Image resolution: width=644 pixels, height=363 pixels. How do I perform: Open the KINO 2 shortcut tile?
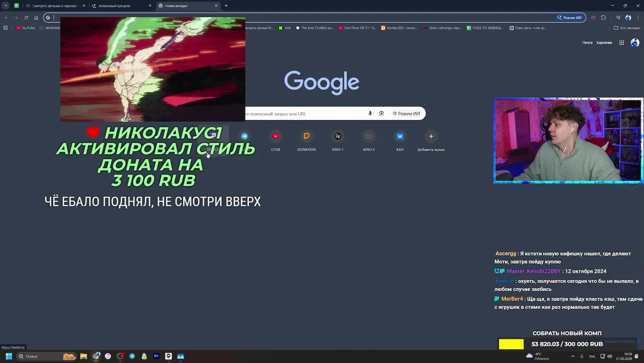[369, 140]
